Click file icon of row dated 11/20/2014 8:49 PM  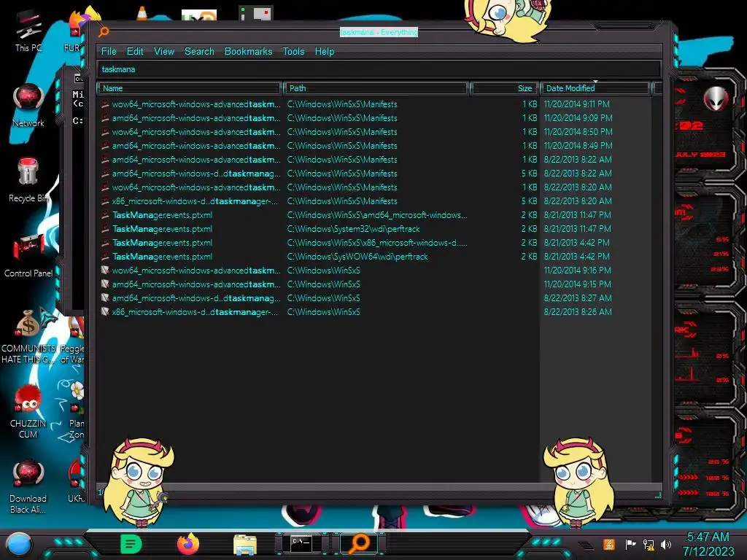click(105, 146)
